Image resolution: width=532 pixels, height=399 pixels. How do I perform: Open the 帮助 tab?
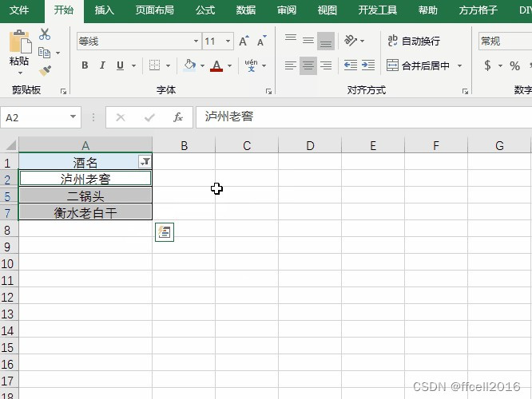click(427, 10)
